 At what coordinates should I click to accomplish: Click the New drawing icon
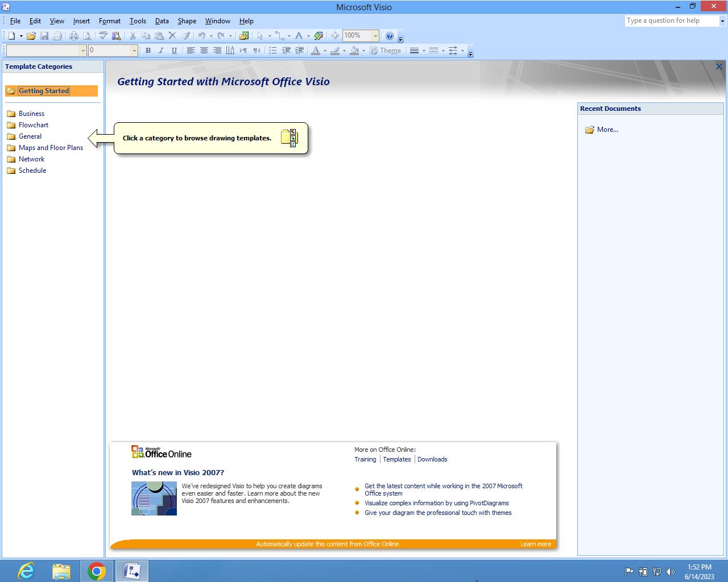tap(11, 36)
